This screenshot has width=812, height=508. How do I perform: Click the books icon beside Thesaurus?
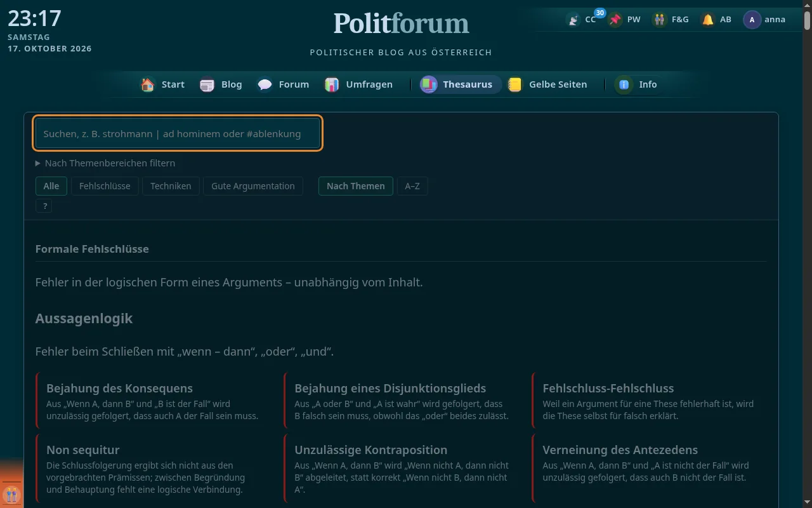pos(429,84)
